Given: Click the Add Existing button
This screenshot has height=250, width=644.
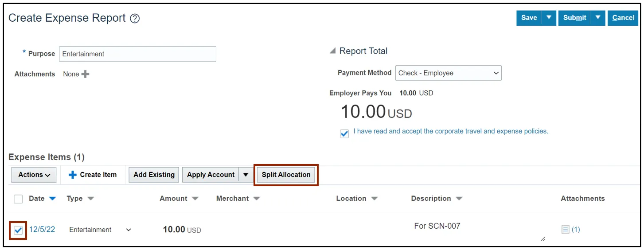Looking at the screenshot, I should [154, 175].
